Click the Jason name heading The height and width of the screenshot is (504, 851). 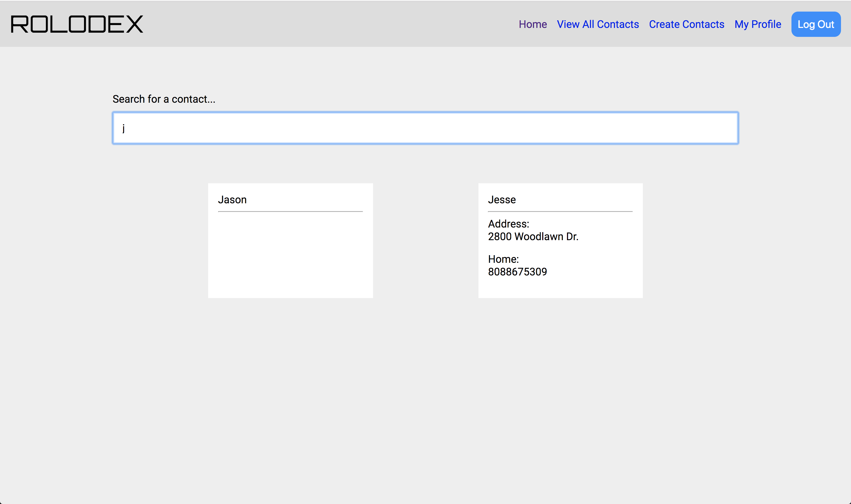[x=232, y=200]
